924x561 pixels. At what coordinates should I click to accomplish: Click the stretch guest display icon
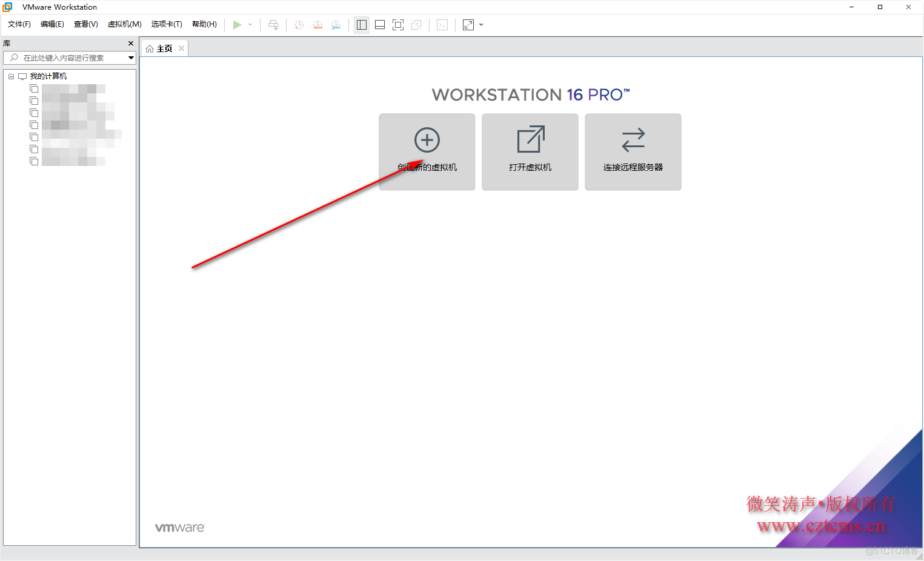point(468,25)
